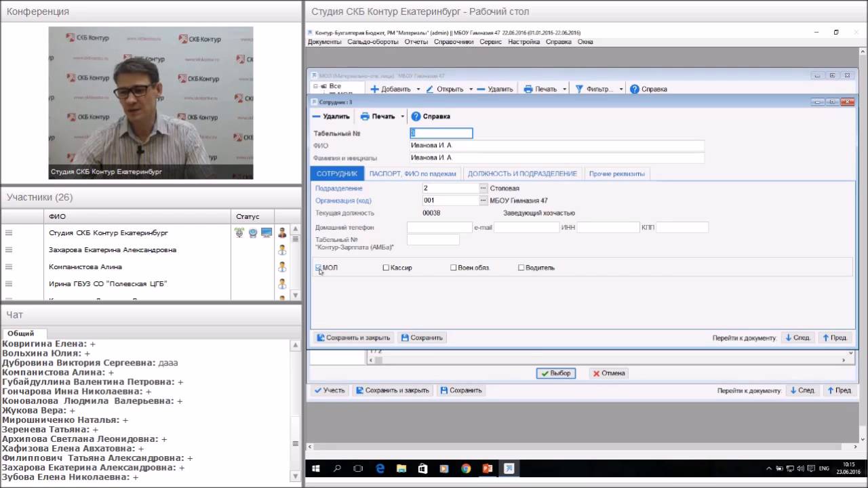Click the Домашний телефон field
868x488 pixels.
point(439,227)
